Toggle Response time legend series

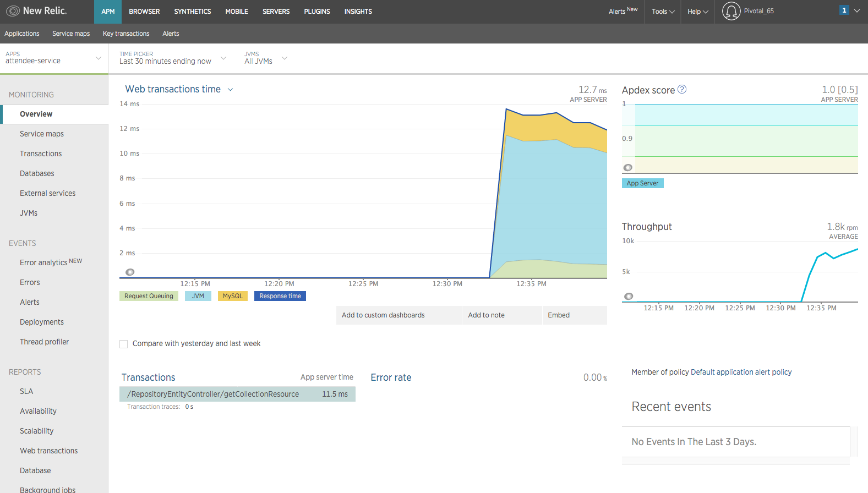coord(280,296)
